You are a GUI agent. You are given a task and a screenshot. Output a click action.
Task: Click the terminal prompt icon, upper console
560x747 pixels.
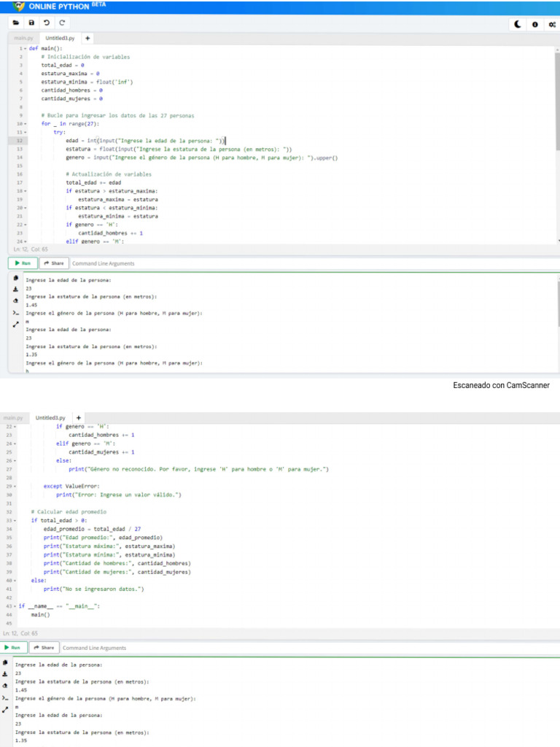(16, 313)
